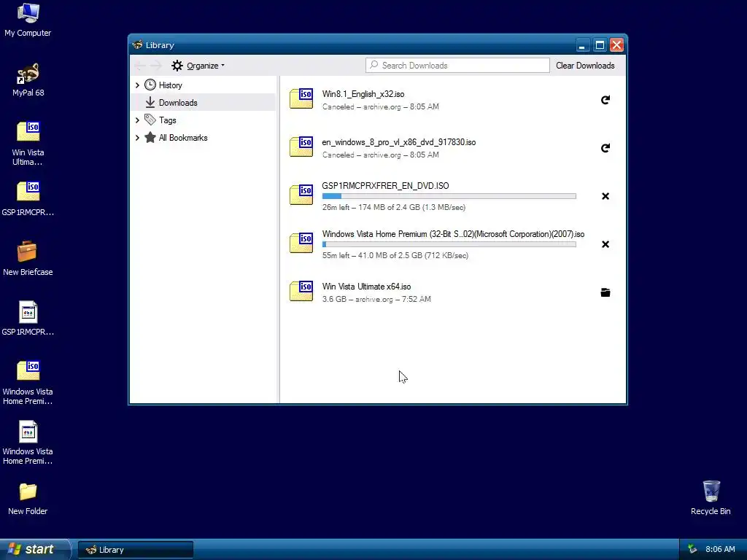
Task: Click the Library taskbar button
Action: [x=136, y=550]
